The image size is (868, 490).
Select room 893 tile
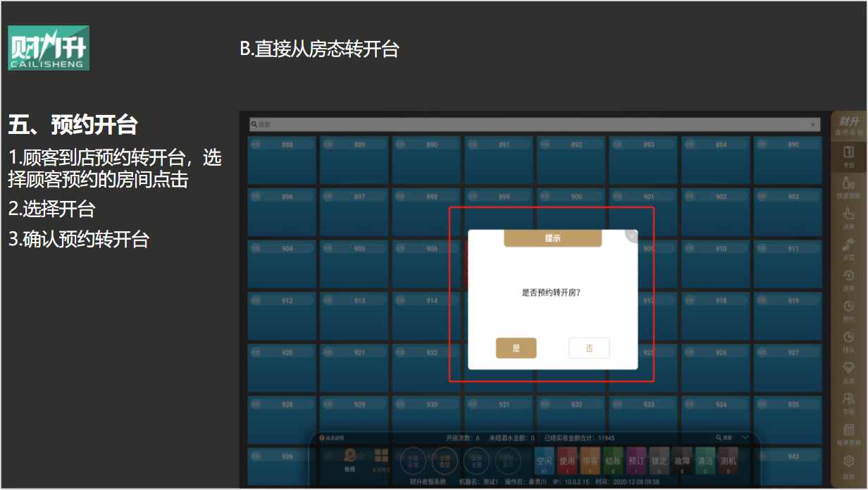pyautogui.click(x=644, y=160)
